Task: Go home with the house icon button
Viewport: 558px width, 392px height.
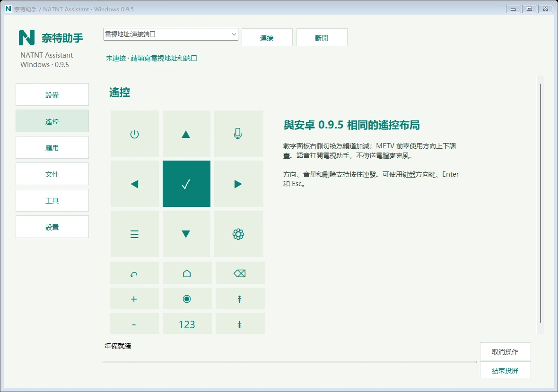Action: 187,273
